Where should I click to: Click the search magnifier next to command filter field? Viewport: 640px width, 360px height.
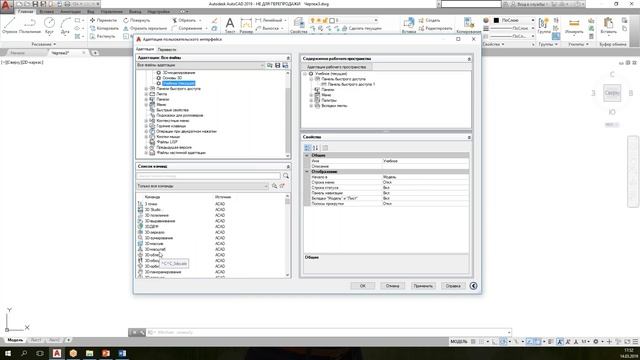[286, 176]
